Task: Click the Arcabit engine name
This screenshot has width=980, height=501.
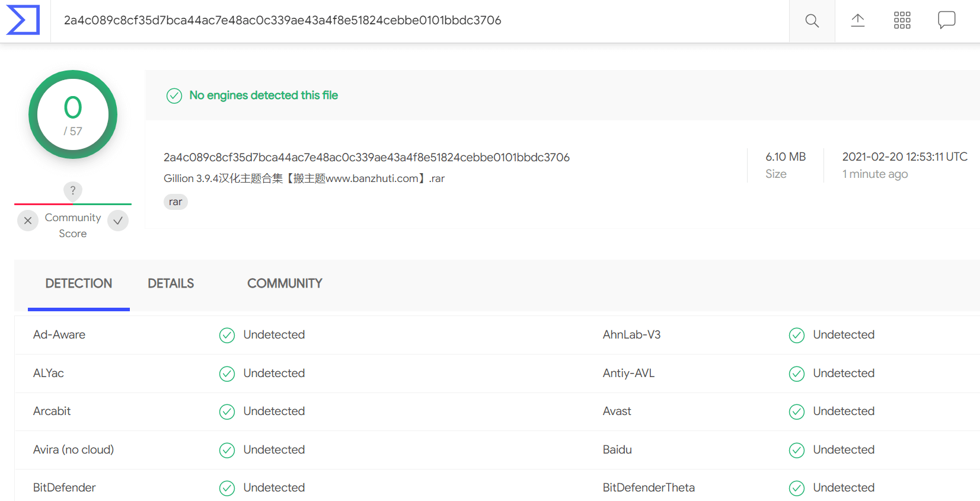Action: click(x=52, y=411)
